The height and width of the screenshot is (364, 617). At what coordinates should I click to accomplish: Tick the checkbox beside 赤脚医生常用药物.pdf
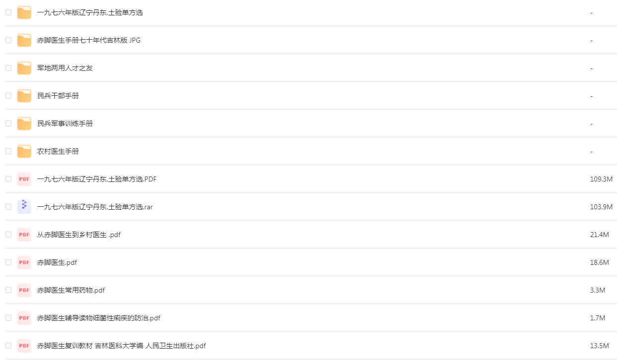(x=8, y=290)
